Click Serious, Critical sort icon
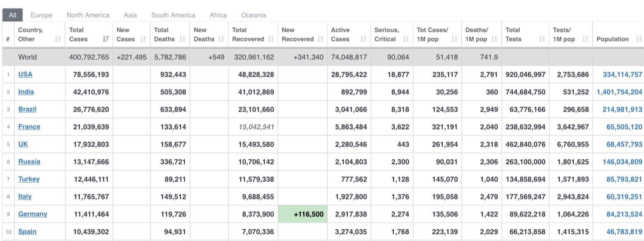644x241 pixels. pyautogui.click(x=406, y=39)
